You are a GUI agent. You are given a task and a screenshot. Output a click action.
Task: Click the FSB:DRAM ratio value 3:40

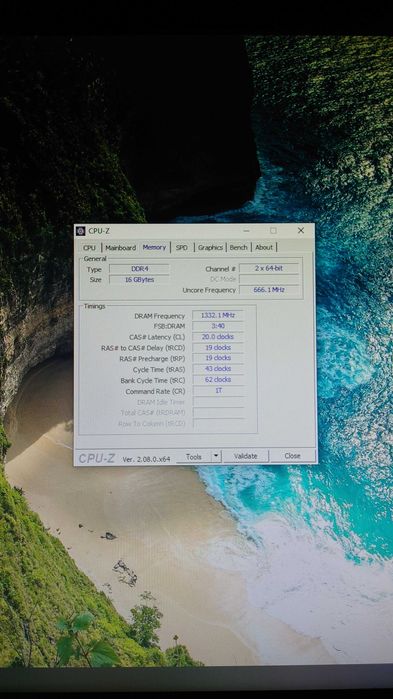coord(218,326)
